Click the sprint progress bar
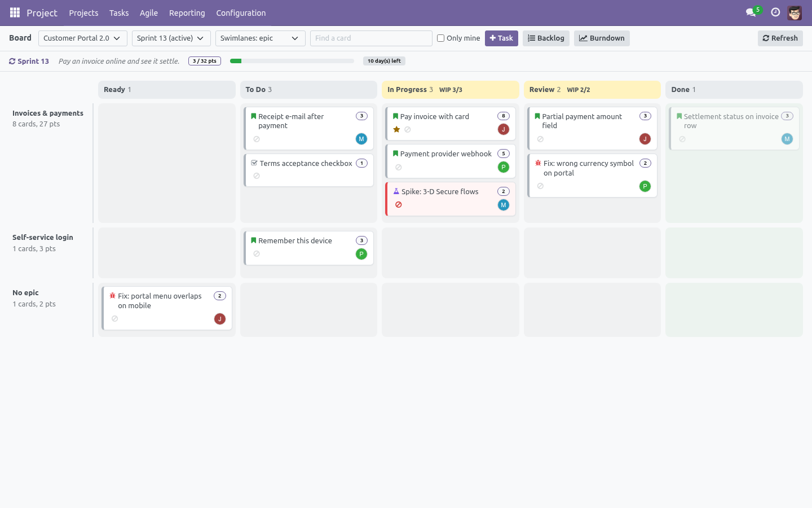 pyautogui.click(x=292, y=61)
